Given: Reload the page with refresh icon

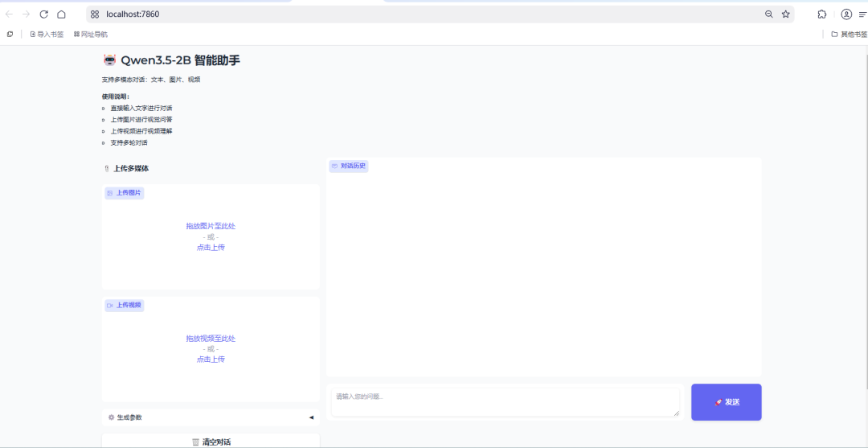Looking at the screenshot, I should [x=44, y=14].
